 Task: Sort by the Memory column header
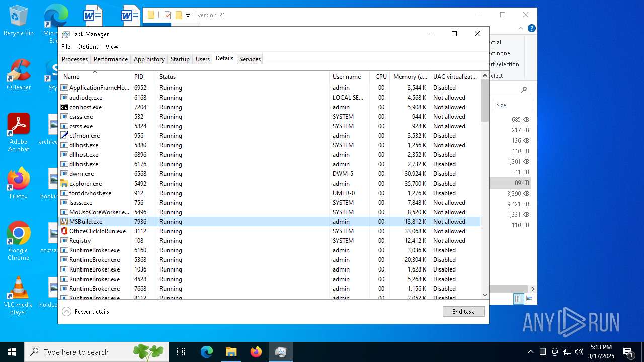click(x=410, y=77)
